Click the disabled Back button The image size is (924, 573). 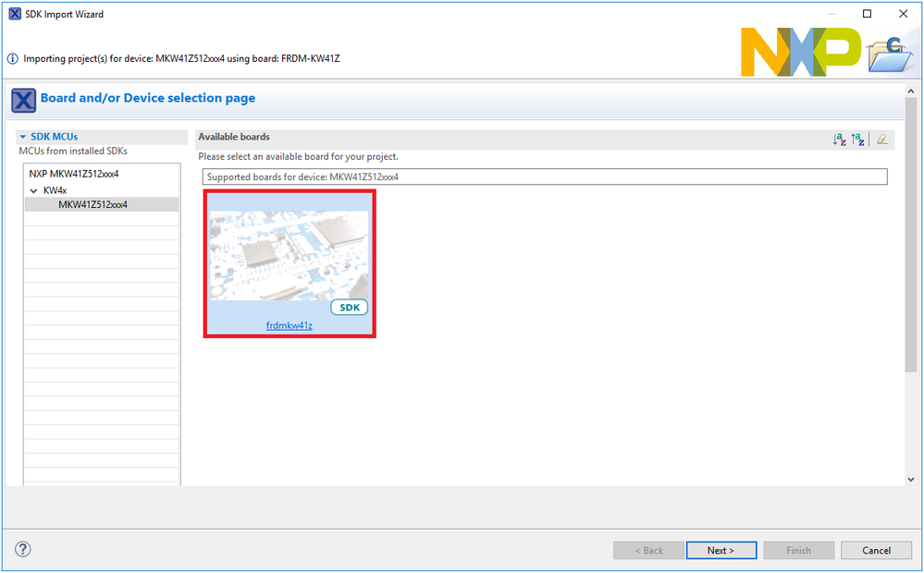pyautogui.click(x=648, y=550)
